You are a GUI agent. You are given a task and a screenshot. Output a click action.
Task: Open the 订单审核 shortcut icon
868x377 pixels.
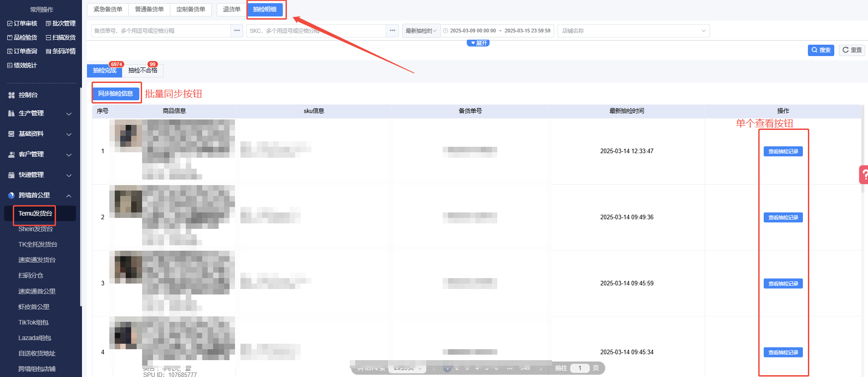10,24
